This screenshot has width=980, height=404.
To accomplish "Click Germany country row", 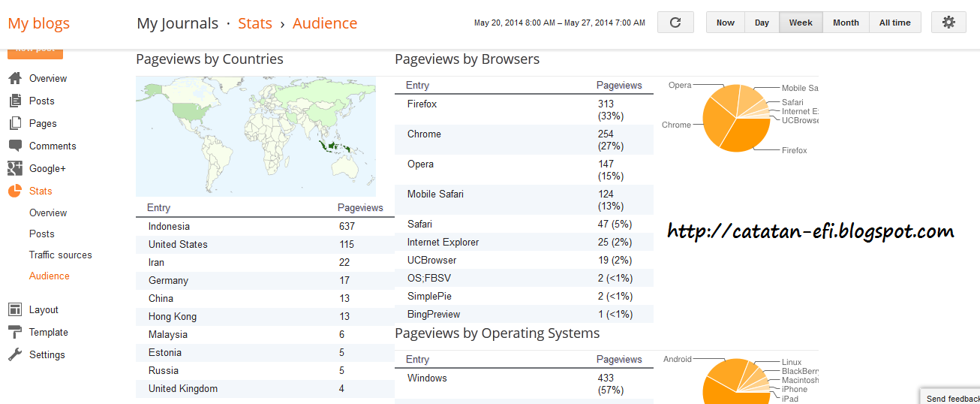I will (265, 280).
